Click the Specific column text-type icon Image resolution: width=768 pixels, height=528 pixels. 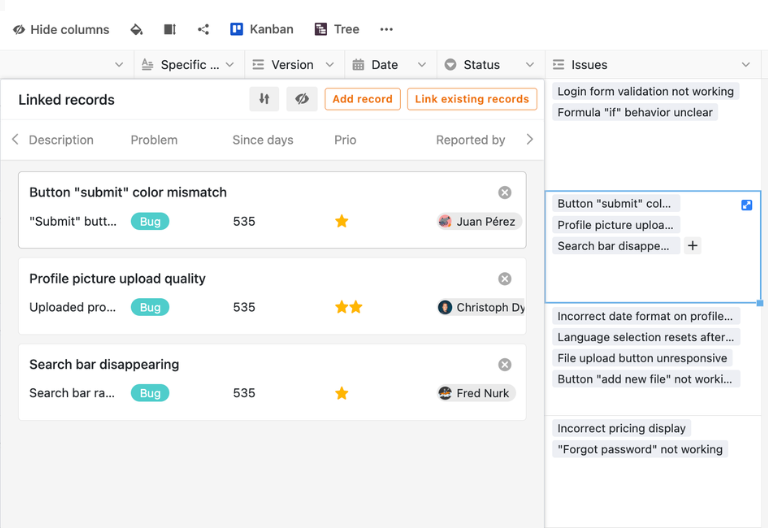[x=147, y=65]
